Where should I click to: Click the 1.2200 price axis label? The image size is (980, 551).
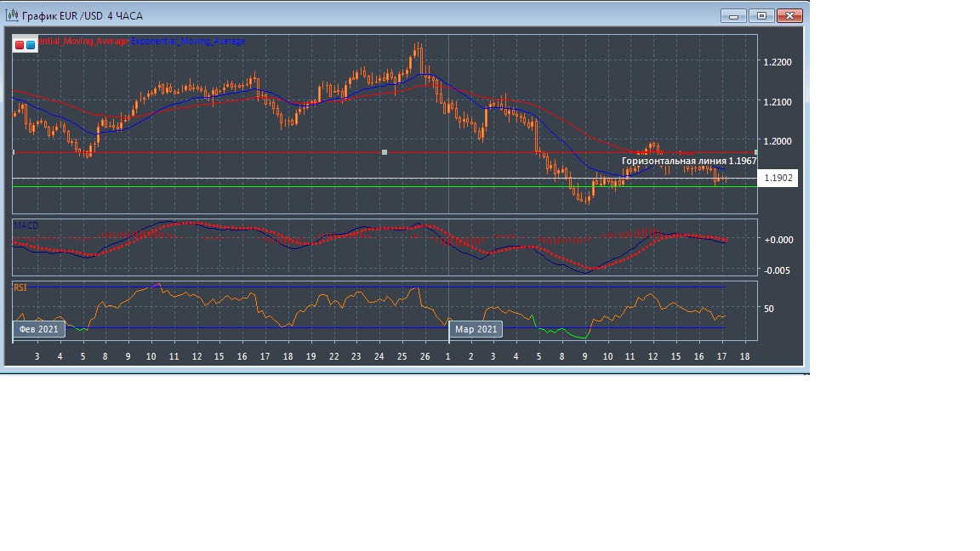778,62
